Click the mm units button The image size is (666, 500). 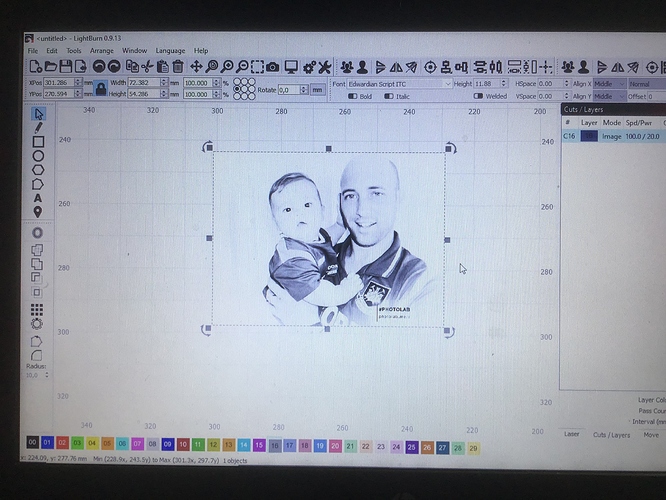point(318,90)
